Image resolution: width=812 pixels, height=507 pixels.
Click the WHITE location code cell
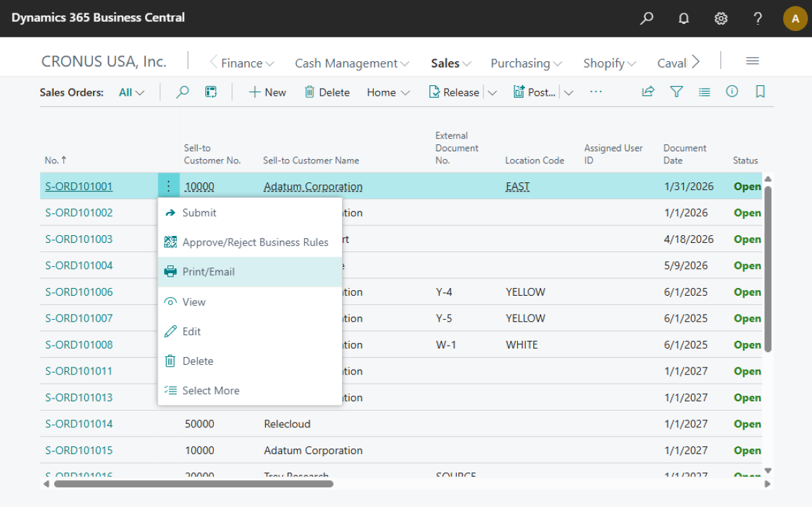pos(521,345)
